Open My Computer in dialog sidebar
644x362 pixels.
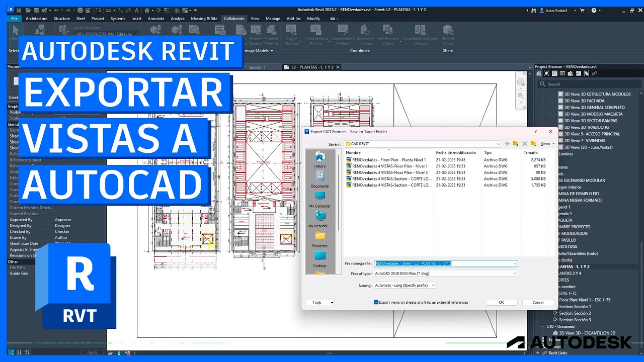(320, 199)
